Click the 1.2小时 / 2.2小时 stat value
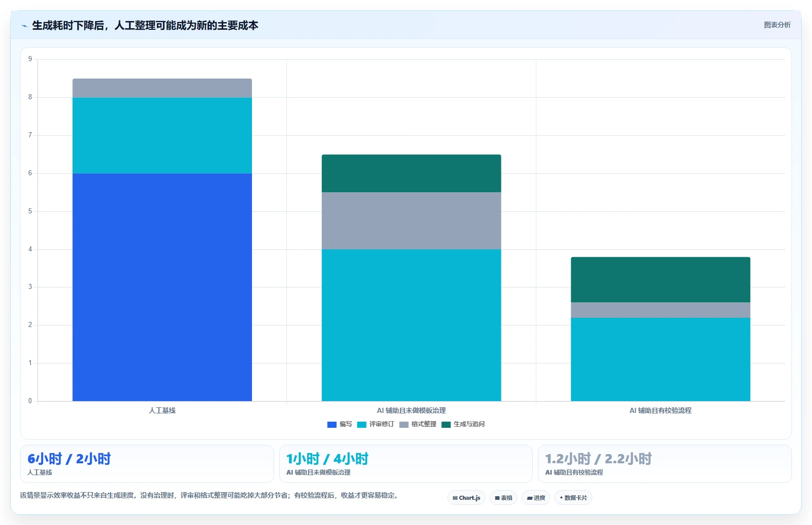This screenshot has height=525, width=812. point(598,459)
